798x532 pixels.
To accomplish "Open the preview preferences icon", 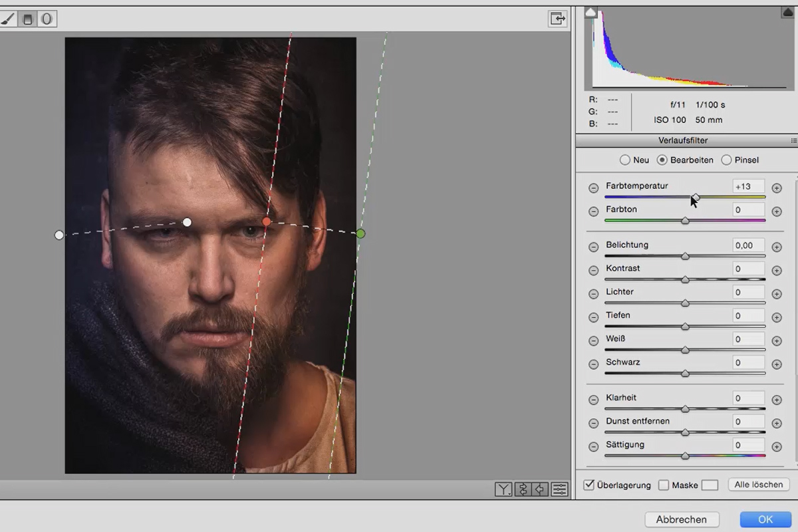I will click(x=559, y=489).
